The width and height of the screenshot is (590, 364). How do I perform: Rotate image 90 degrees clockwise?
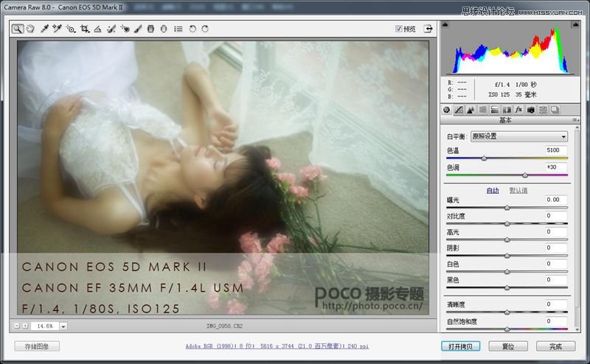[205, 29]
